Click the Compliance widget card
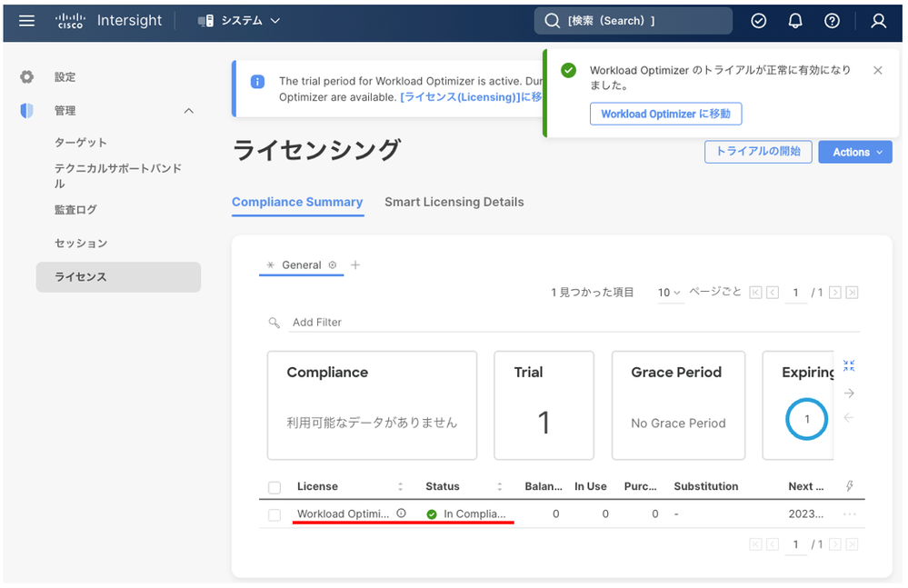908x588 pixels. click(x=372, y=405)
